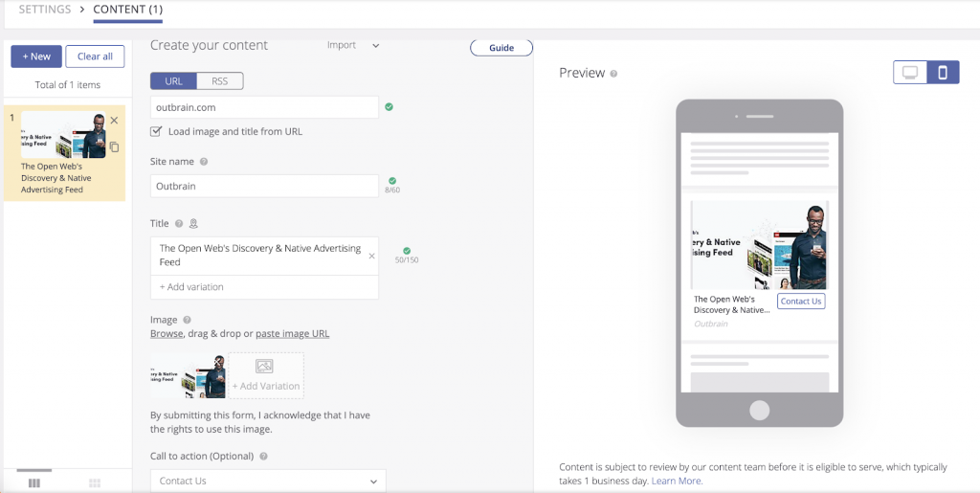Image resolution: width=980 pixels, height=493 pixels.
Task: Switch to grid layout view icon
Action: pyautogui.click(x=95, y=483)
